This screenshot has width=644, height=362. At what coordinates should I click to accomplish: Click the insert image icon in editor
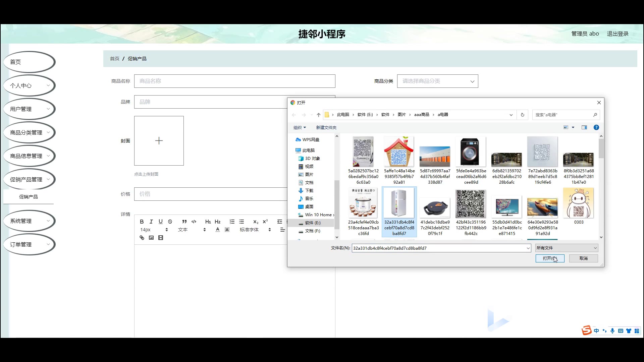point(151,238)
